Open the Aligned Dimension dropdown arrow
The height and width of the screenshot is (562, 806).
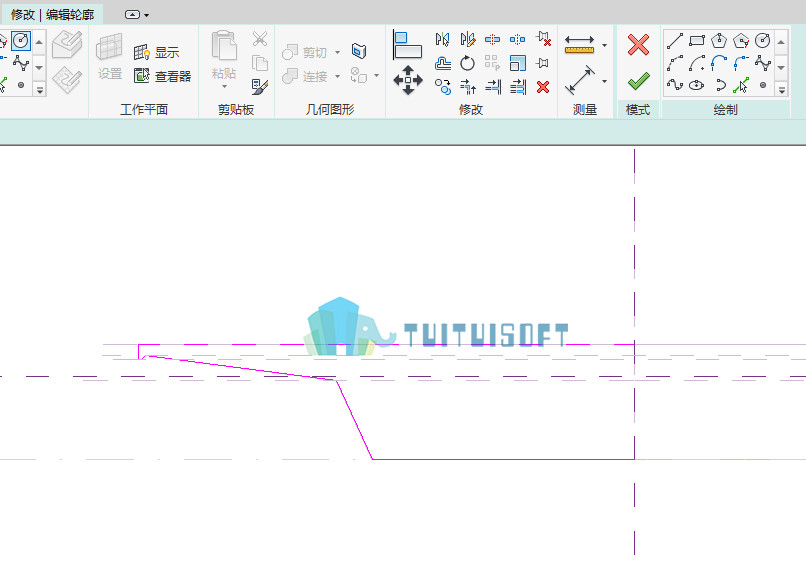coord(604,81)
